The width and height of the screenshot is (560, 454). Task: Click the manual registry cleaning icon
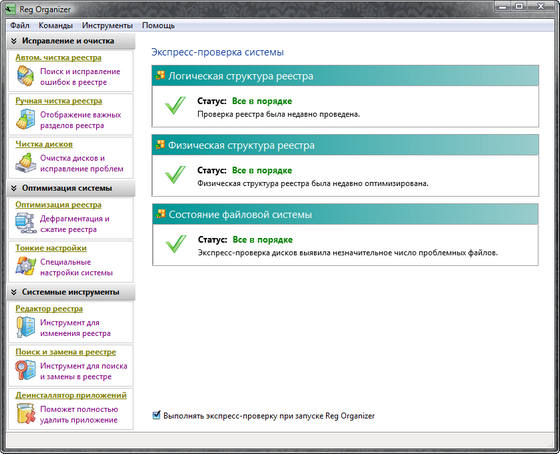tap(26, 119)
